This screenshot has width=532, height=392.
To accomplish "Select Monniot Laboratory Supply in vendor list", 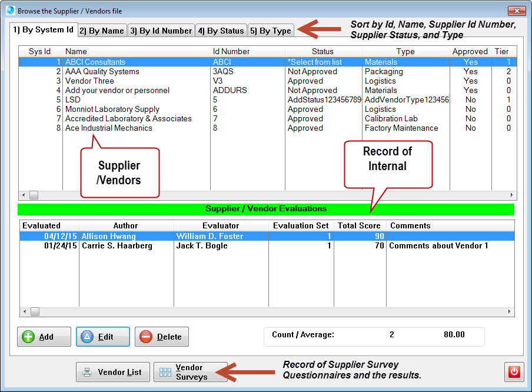I will (x=112, y=109).
